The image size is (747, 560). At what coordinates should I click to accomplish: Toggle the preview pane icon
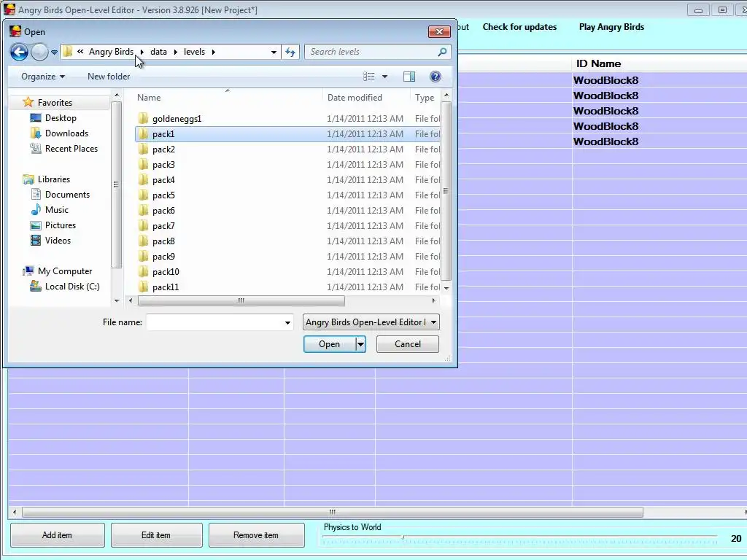[x=409, y=77]
